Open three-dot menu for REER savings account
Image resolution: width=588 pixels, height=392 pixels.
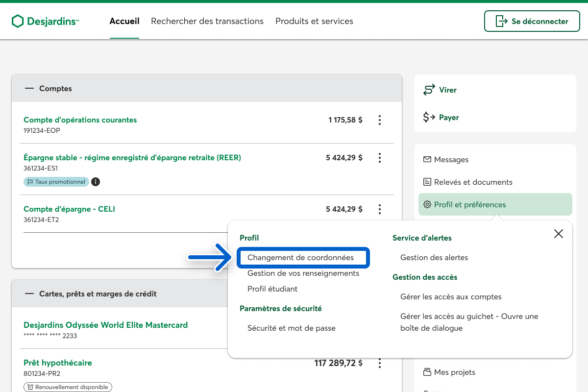coord(379,158)
